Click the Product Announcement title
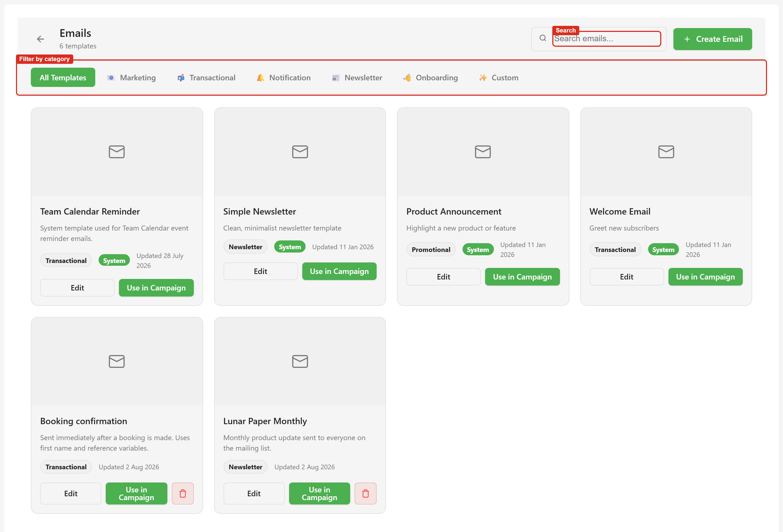783x532 pixels. pos(454,212)
